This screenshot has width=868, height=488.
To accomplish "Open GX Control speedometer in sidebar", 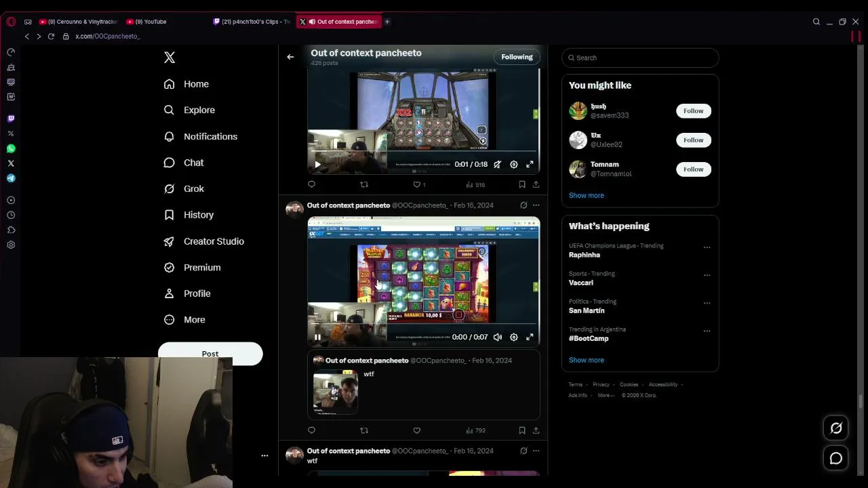I will tap(11, 52).
